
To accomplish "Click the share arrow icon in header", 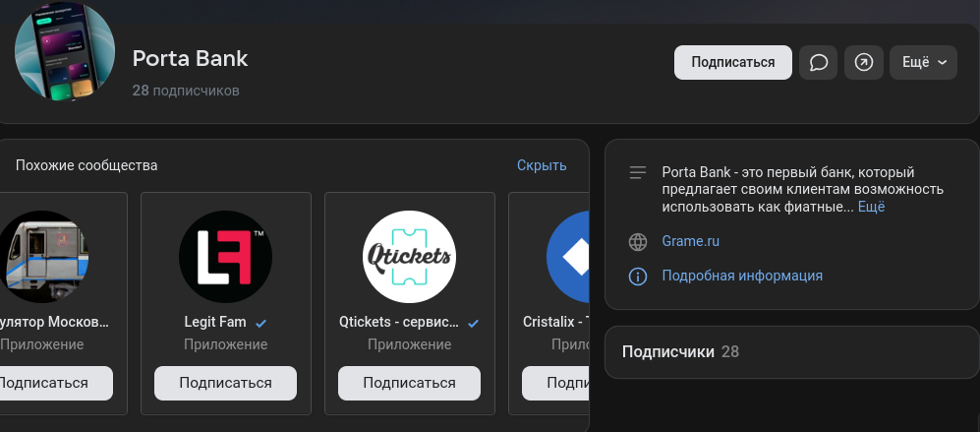I will 864,63.
